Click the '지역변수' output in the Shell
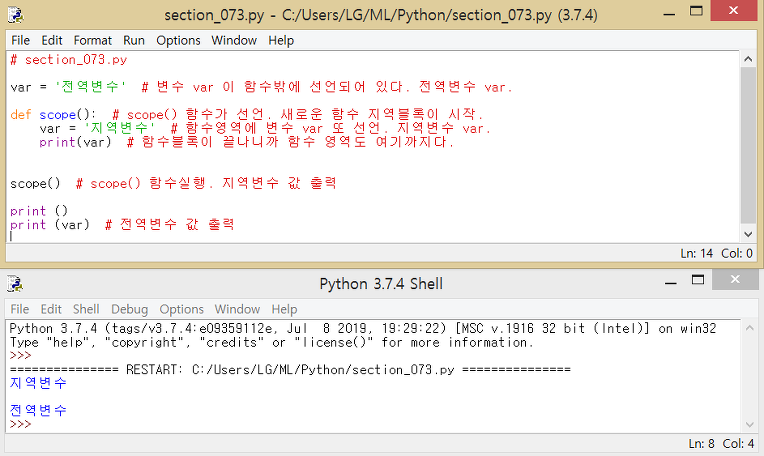This screenshot has height=456, width=764. 38,383
